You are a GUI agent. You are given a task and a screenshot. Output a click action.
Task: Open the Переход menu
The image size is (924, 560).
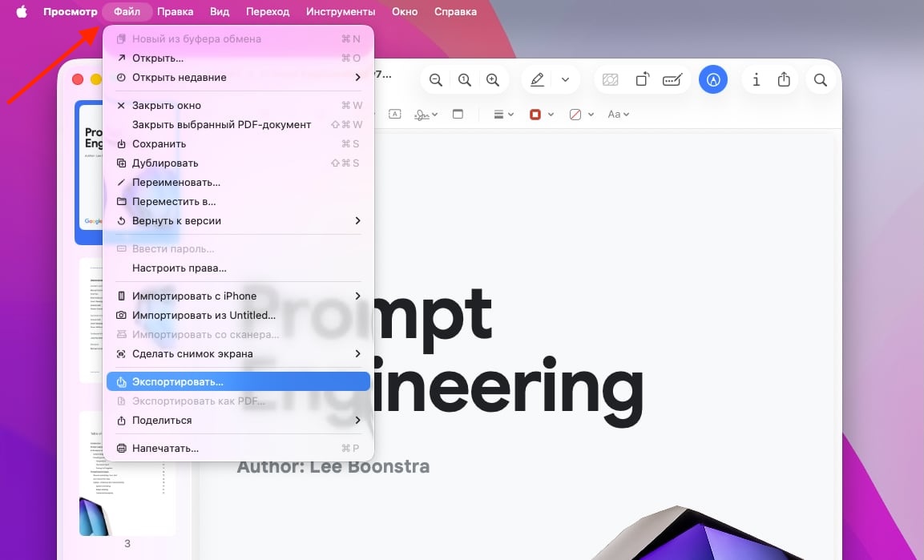point(268,12)
